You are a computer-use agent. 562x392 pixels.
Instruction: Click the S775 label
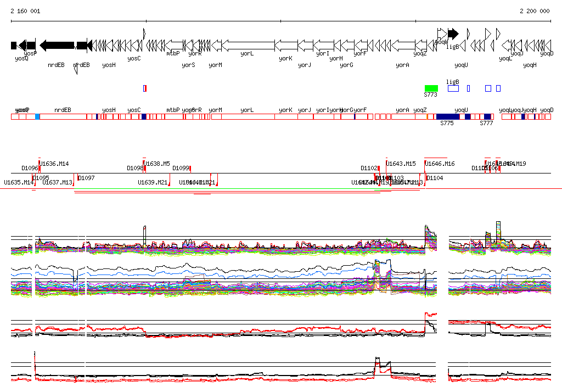(447, 123)
